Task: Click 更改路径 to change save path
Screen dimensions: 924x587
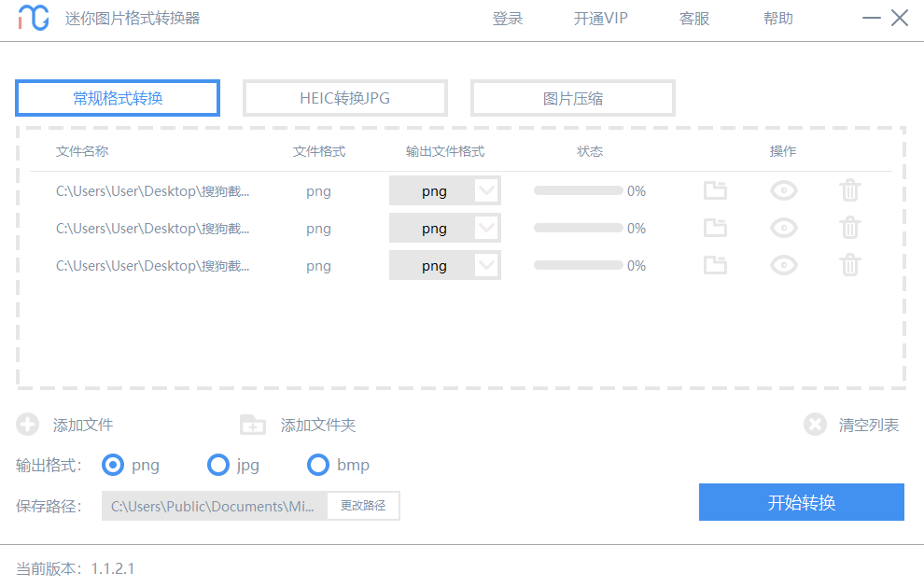Action: [362, 505]
